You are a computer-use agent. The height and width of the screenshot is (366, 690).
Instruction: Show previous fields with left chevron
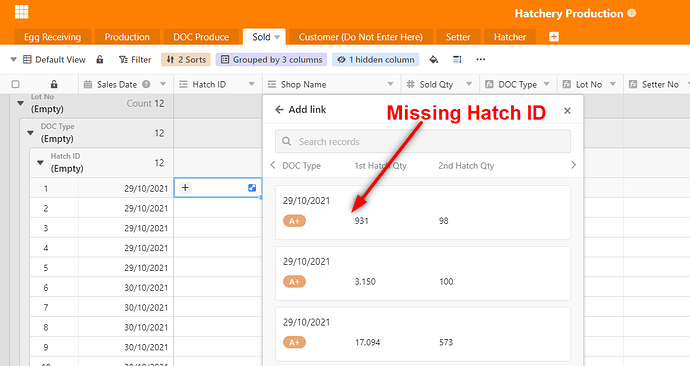click(x=273, y=165)
